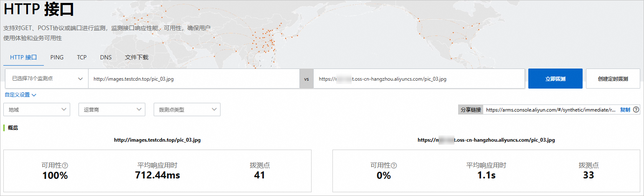Click the vs separator between URLs

[306, 79]
